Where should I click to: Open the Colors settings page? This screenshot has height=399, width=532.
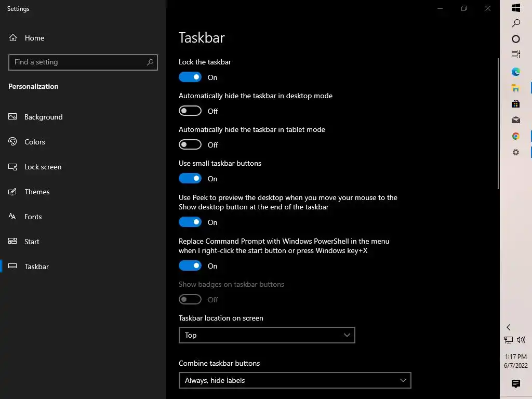click(34, 142)
